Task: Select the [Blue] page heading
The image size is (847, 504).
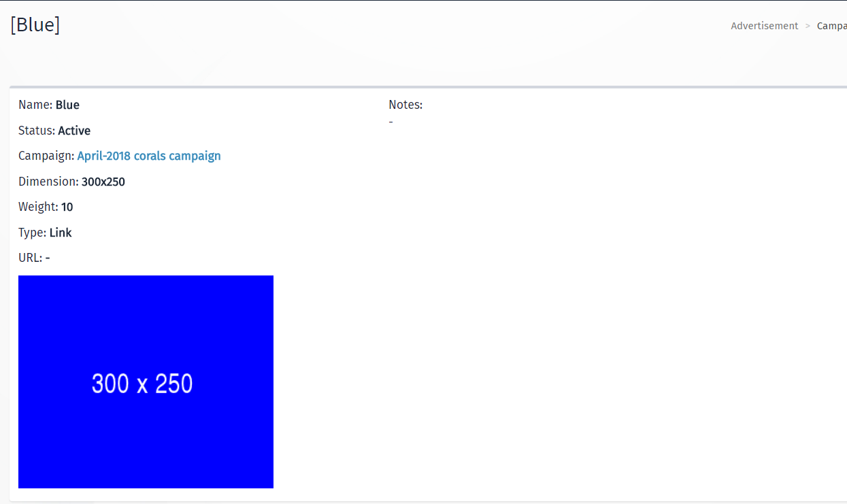Action: [x=35, y=25]
